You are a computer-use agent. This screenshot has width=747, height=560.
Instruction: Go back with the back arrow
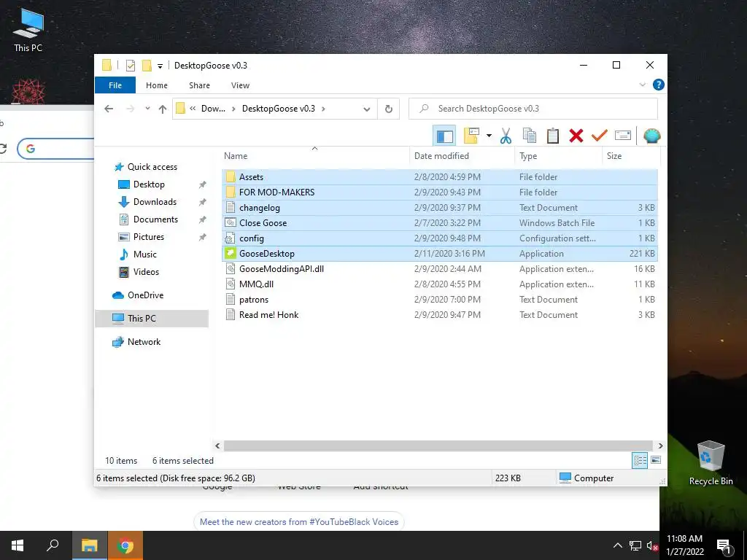click(109, 109)
